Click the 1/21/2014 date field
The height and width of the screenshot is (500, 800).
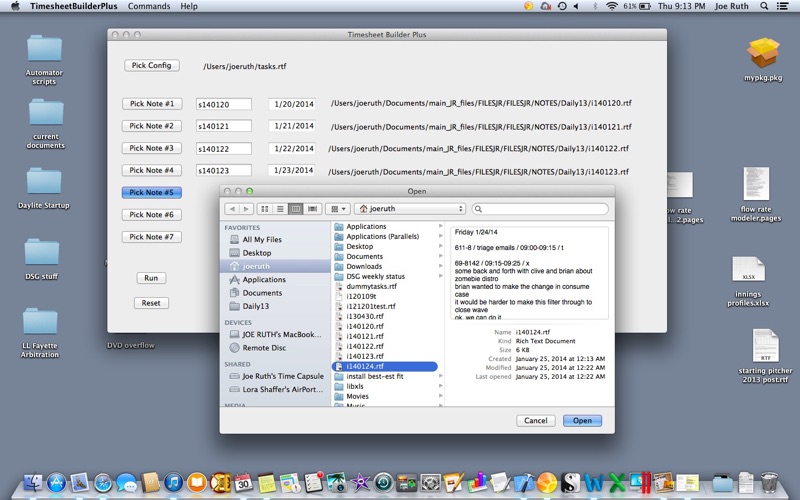tap(292, 126)
